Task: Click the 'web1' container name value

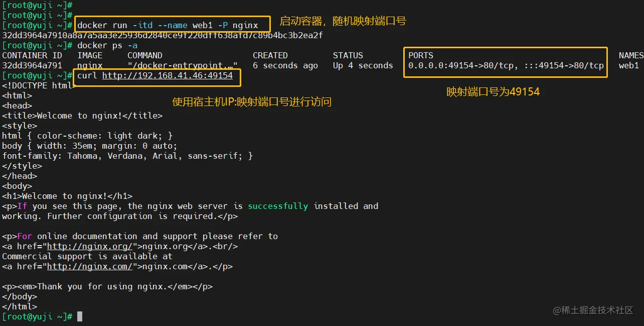Action: [629, 65]
